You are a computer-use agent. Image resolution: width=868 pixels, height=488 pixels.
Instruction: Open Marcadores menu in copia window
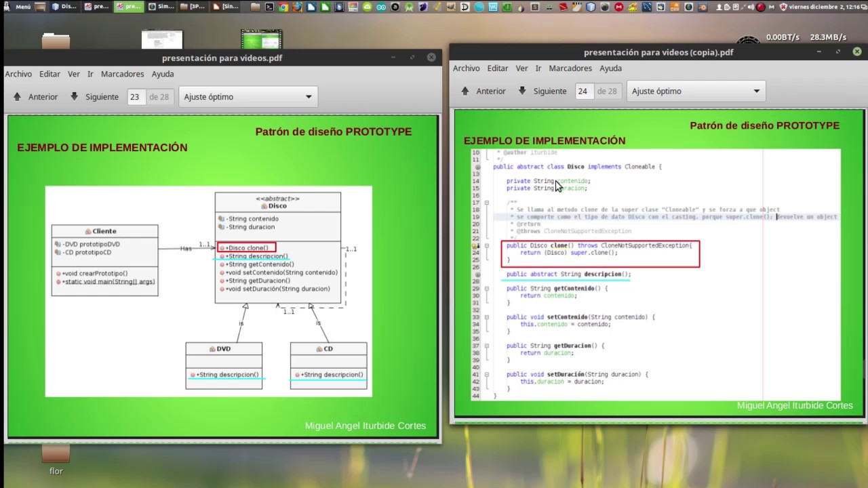(570, 68)
